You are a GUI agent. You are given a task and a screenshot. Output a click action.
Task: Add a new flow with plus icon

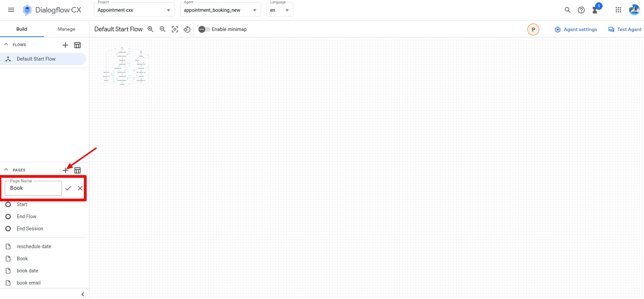pyautogui.click(x=65, y=45)
